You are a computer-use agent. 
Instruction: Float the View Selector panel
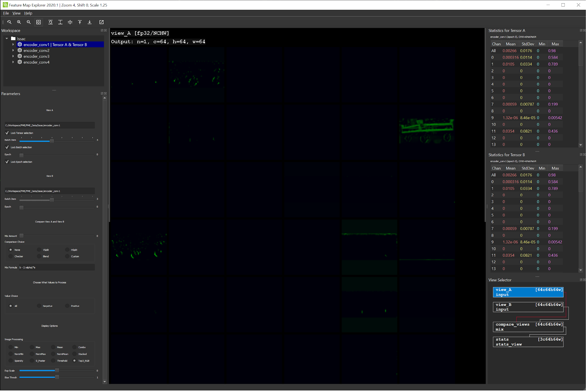(x=581, y=280)
